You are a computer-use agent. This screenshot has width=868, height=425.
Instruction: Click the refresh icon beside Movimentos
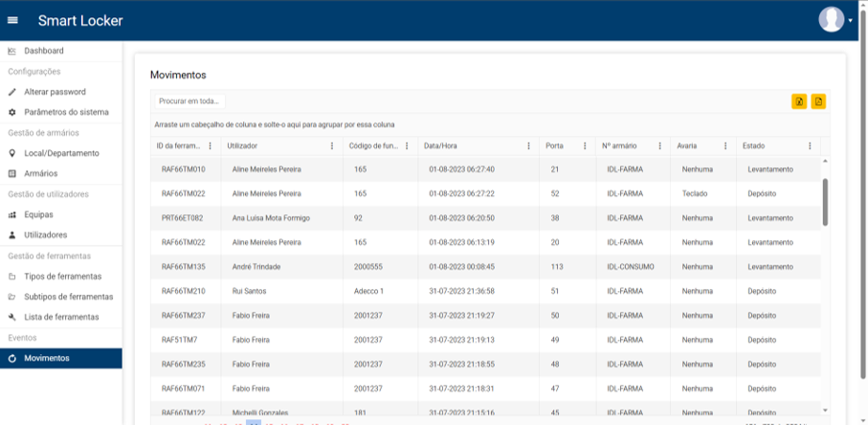pos(13,358)
